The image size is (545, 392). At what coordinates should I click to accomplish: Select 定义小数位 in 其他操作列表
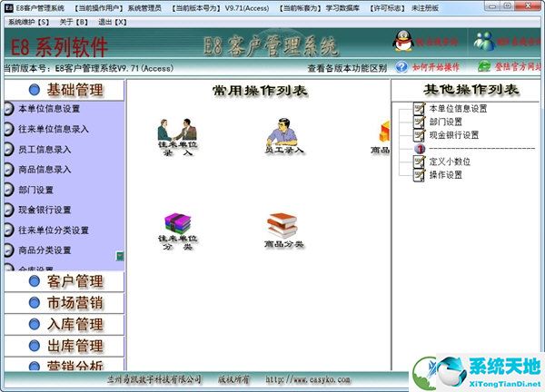click(x=450, y=162)
